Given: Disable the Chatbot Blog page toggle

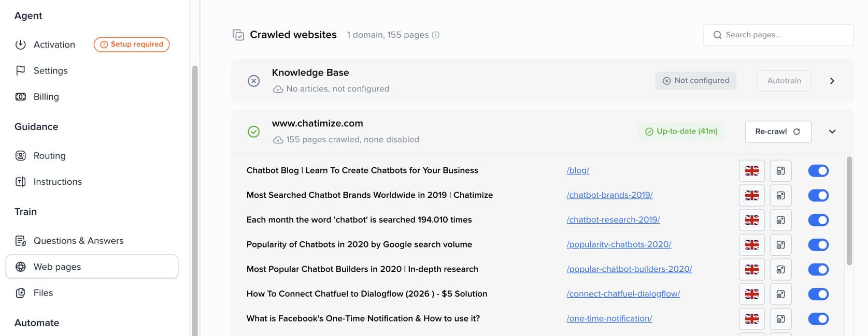Looking at the screenshot, I should point(818,171).
